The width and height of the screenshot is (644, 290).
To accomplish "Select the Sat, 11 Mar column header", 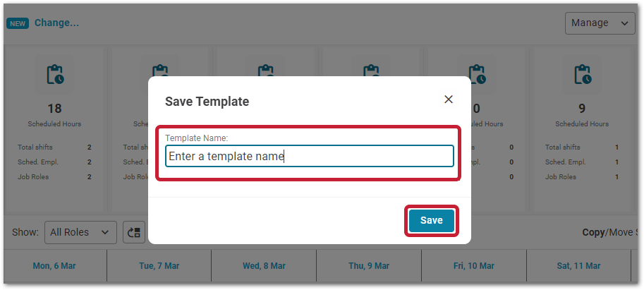I will click(578, 266).
